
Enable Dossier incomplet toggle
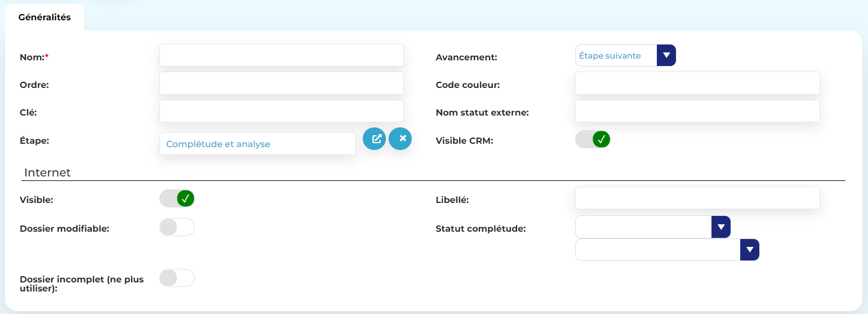point(177,278)
